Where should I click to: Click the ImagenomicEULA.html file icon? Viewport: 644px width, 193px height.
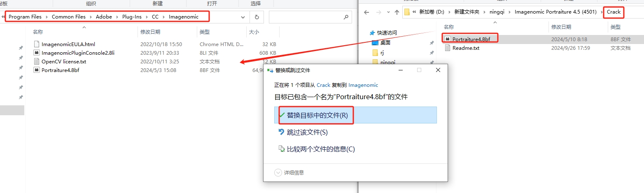(x=37, y=44)
